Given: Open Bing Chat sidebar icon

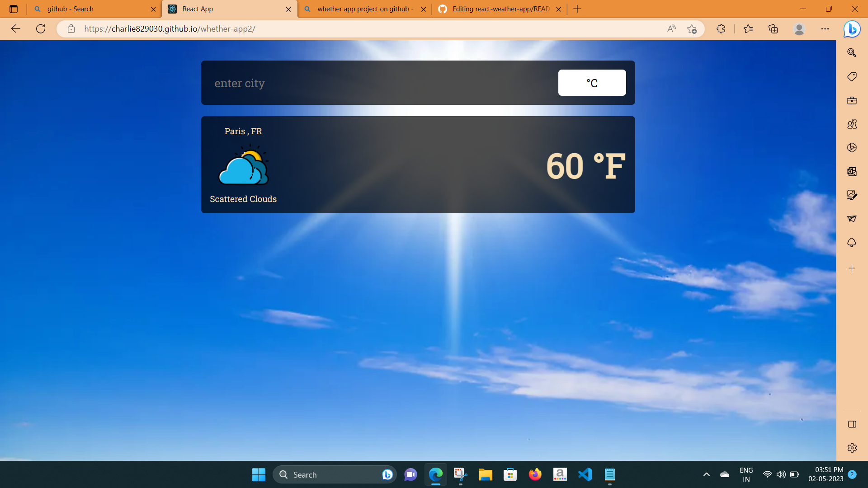Looking at the screenshot, I should (852, 29).
